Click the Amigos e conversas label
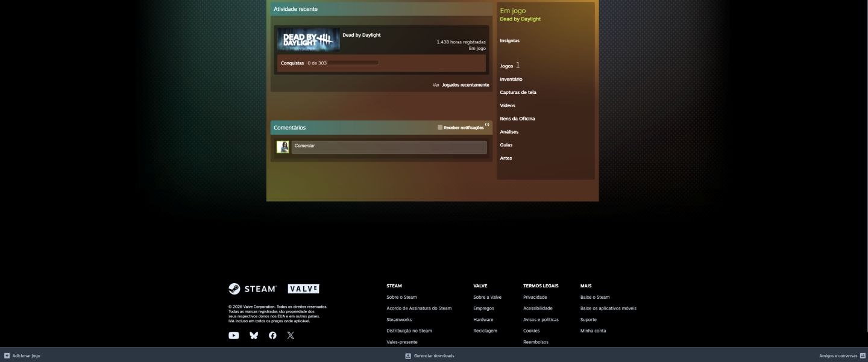The height and width of the screenshot is (362, 868). click(x=838, y=356)
